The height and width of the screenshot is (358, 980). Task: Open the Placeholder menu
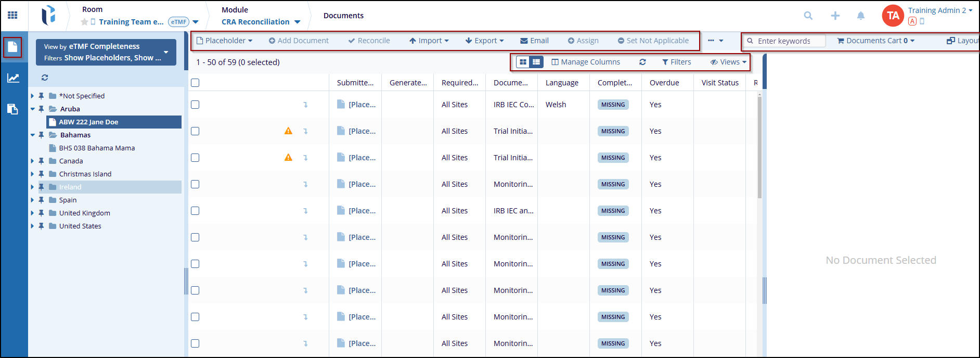point(225,41)
